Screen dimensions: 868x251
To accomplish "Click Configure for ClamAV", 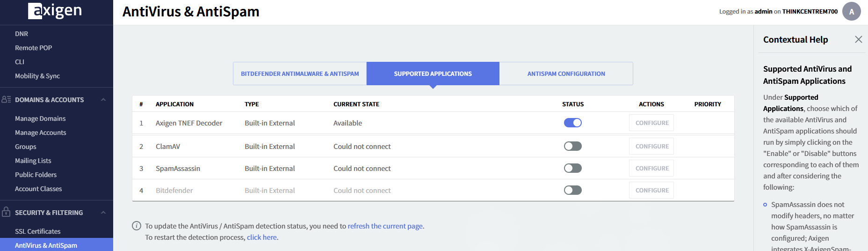I will (x=651, y=146).
